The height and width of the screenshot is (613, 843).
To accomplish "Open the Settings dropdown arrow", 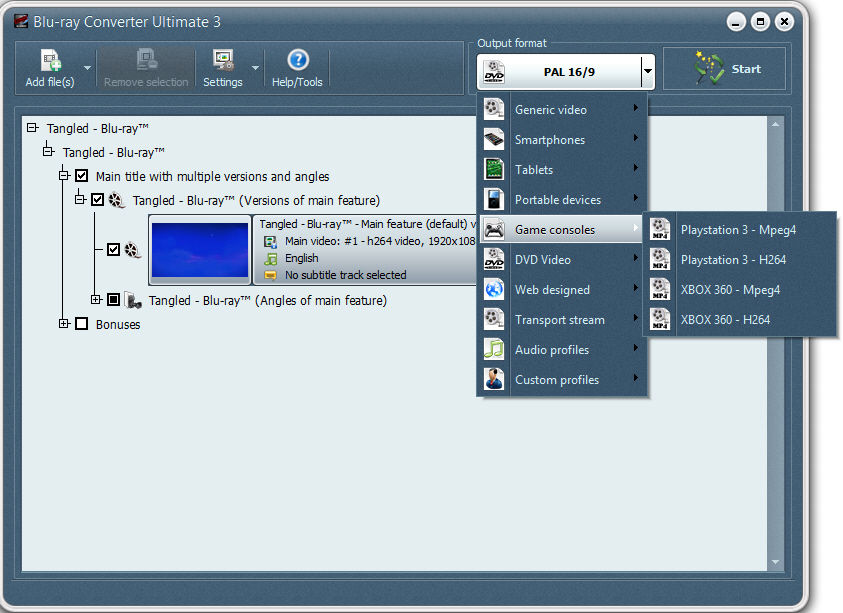I will click(x=255, y=68).
